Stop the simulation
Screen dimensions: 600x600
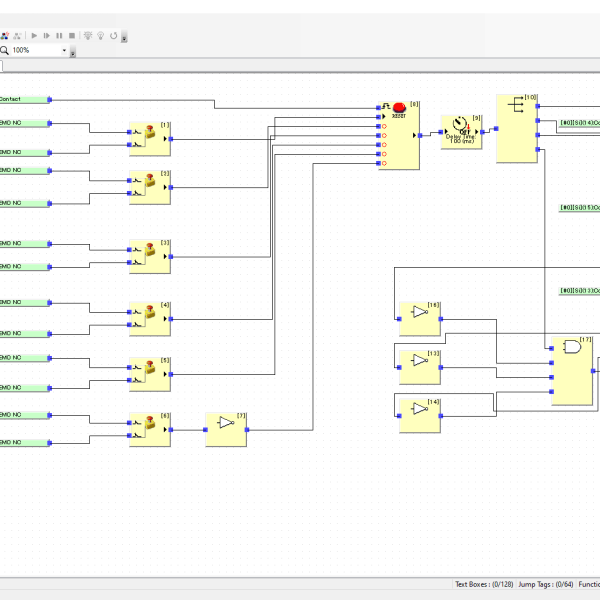(x=72, y=36)
